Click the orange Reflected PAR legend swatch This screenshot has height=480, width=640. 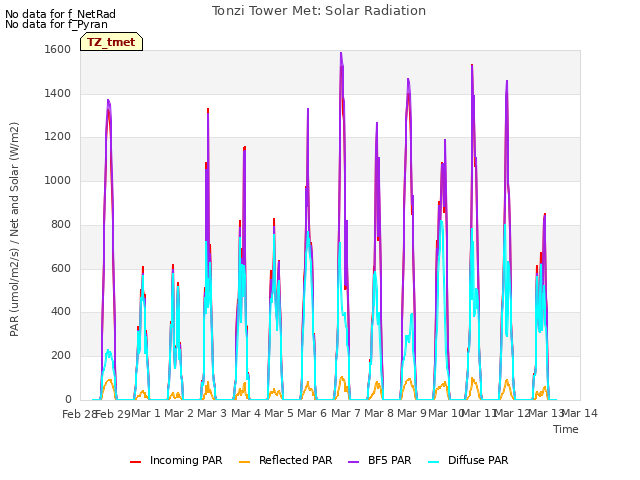(244, 462)
